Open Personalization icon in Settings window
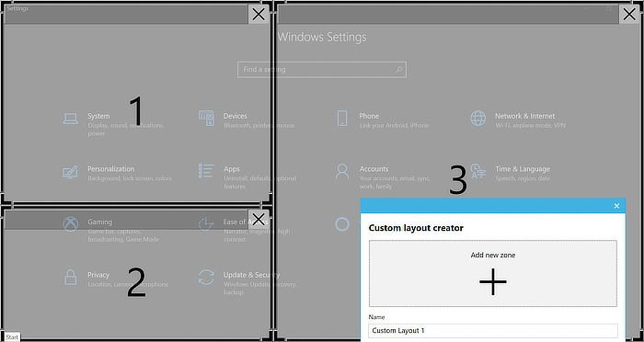The width and height of the screenshot is (644, 342). coord(70,172)
